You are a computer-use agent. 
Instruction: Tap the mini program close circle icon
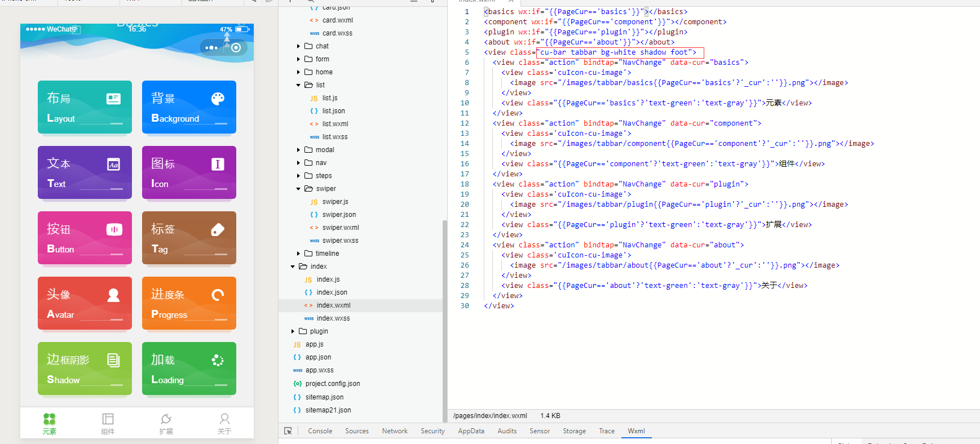coord(236,48)
